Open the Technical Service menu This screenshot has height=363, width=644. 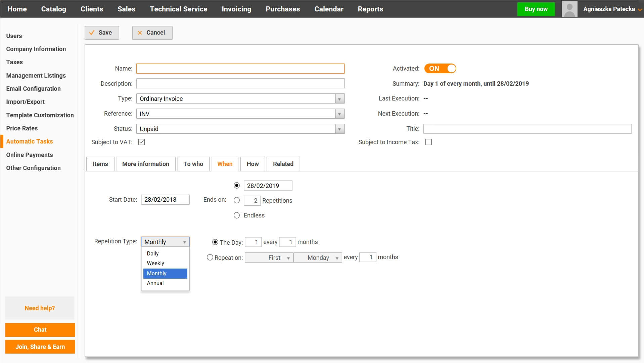coord(179,9)
